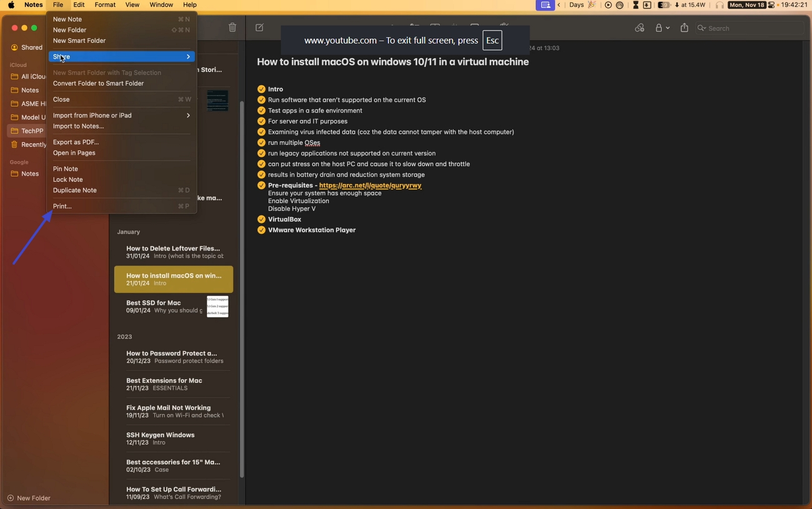The width and height of the screenshot is (812, 509).
Task: Open the lock note dropdown in toolbar
Action: (x=662, y=28)
